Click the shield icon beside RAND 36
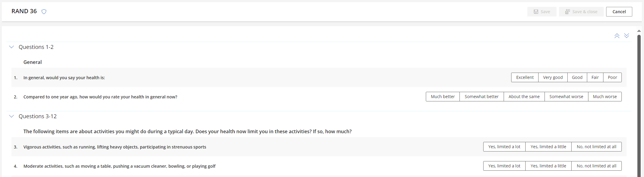 pos(44,12)
